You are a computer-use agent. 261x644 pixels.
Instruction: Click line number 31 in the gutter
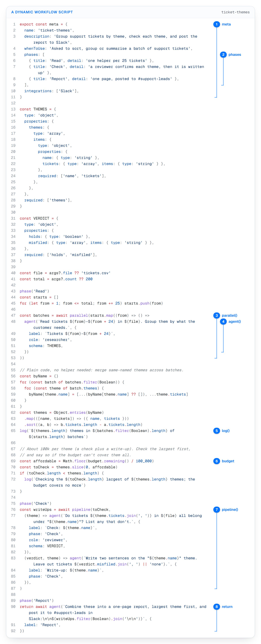[x=13, y=218]
